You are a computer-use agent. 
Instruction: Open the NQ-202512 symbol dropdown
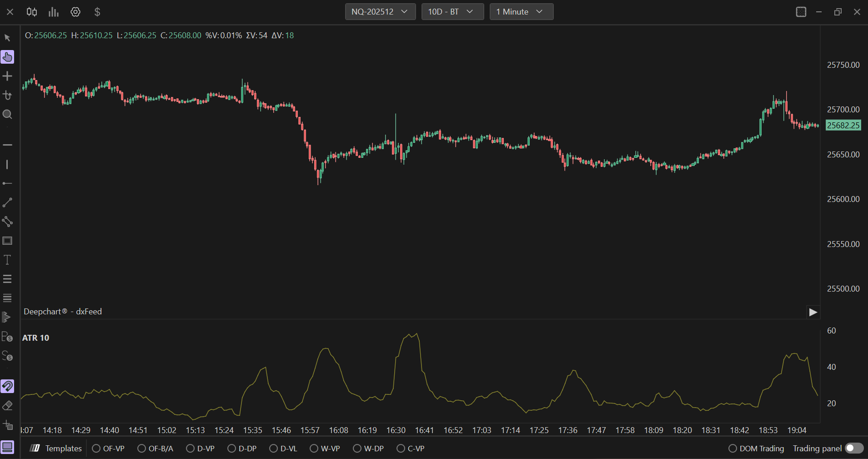pyautogui.click(x=380, y=12)
